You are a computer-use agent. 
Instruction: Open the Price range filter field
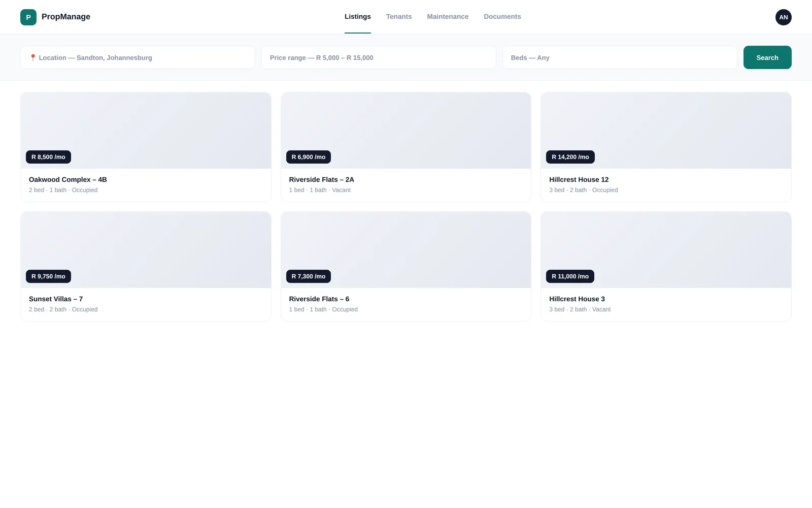click(379, 57)
